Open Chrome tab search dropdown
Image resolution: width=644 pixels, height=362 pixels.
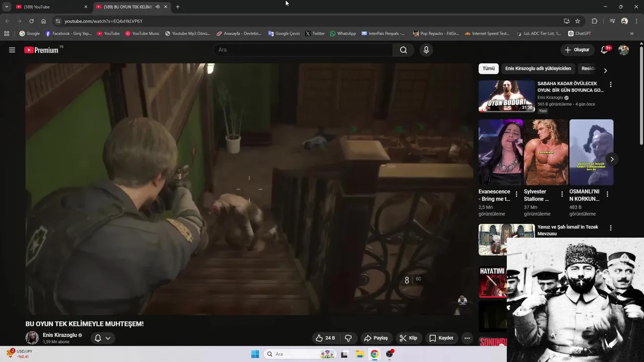(7, 7)
